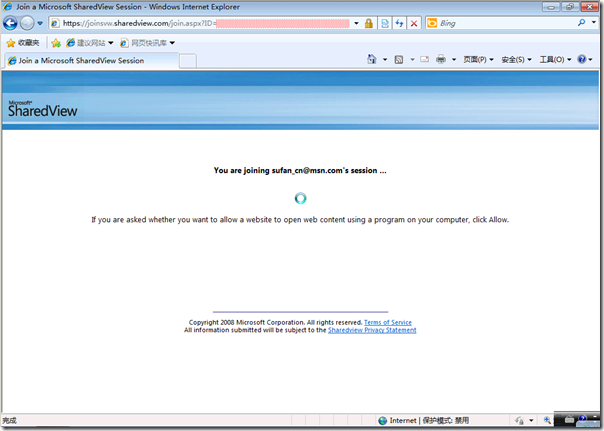Image resolution: width=604 pixels, height=431 pixels.
Task: Open the Sharedview Privacy Statement link
Action: (372, 330)
